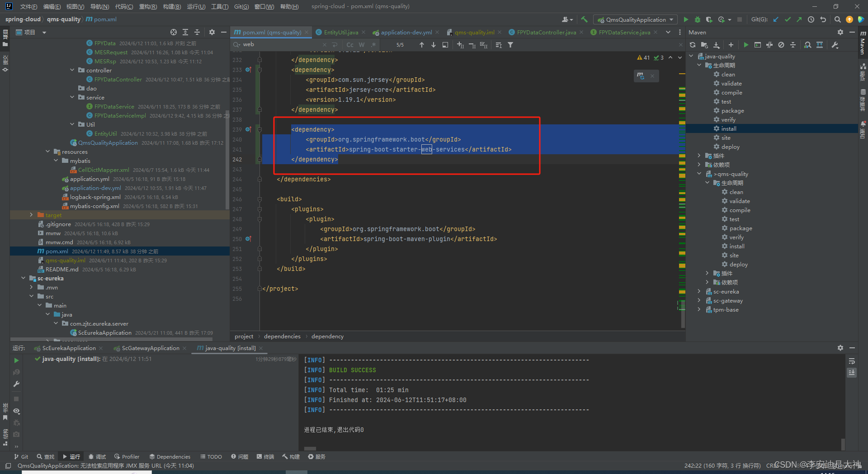Expand sc-gateway in Maven panel
Image resolution: width=868 pixels, height=474 pixels.
coord(699,300)
